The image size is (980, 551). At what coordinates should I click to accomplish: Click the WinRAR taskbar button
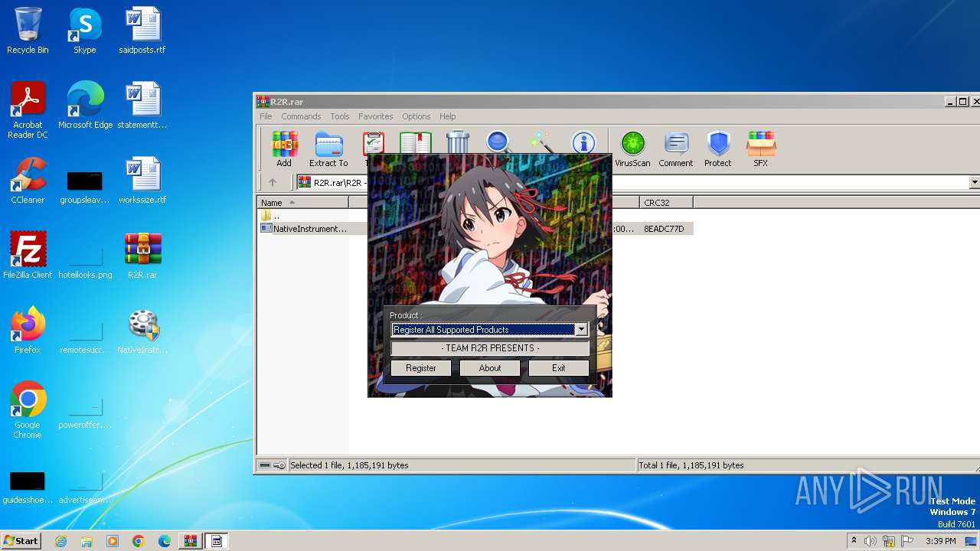(x=190, y=541)
